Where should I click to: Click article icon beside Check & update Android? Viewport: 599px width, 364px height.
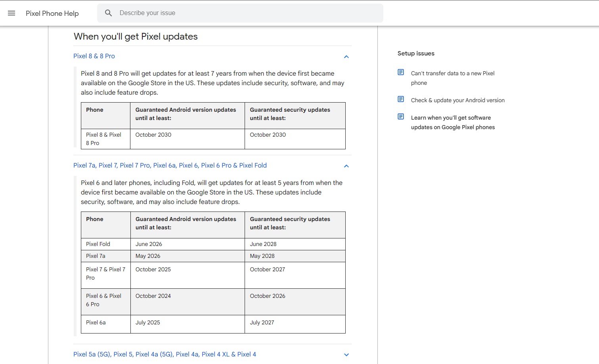(401, 99)
